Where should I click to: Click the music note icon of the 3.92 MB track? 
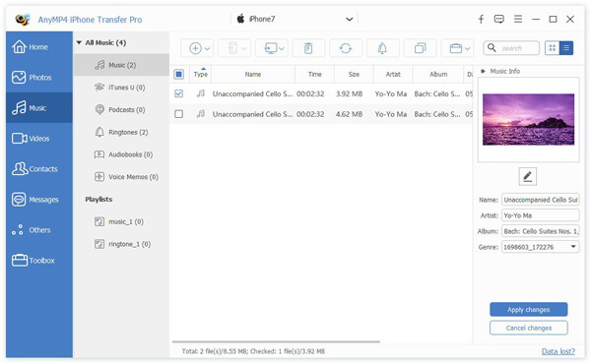(201, 93)
